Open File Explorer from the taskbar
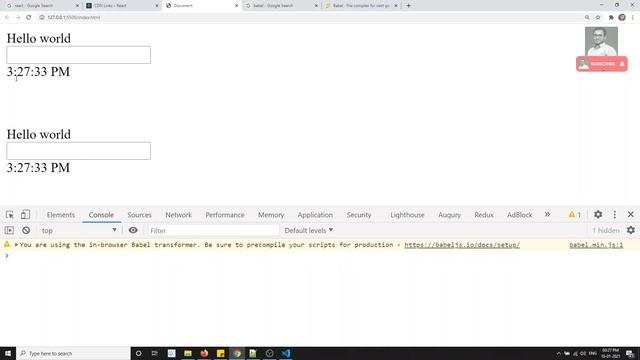This screenshot has height=360, width=640. click(x=188, y=353)
